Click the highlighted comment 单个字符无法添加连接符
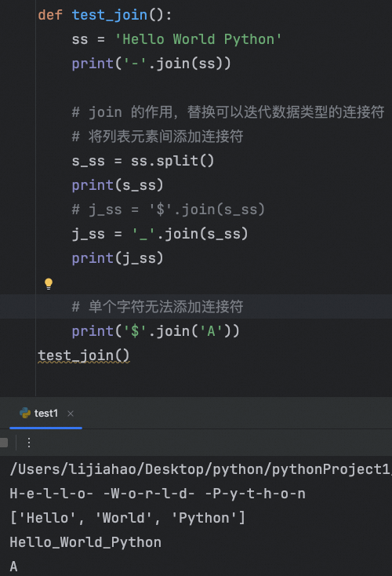 tap(158, 306)
